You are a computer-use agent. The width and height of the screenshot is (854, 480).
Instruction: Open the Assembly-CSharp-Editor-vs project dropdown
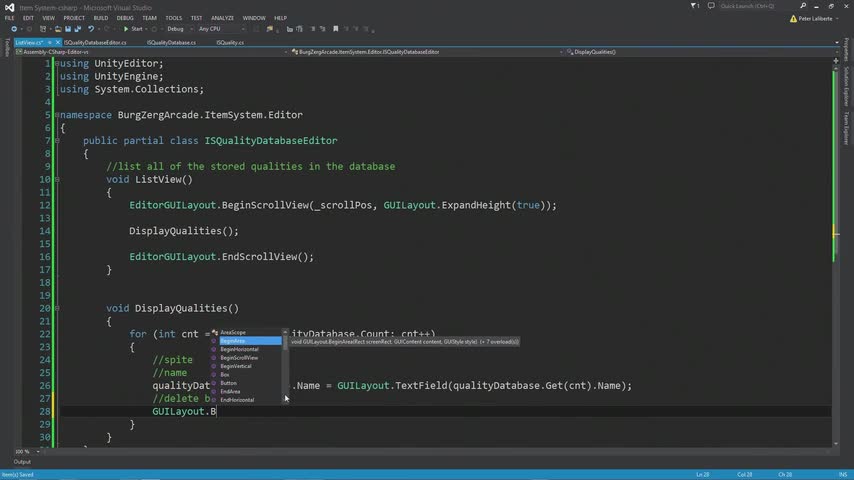point(151,52)
